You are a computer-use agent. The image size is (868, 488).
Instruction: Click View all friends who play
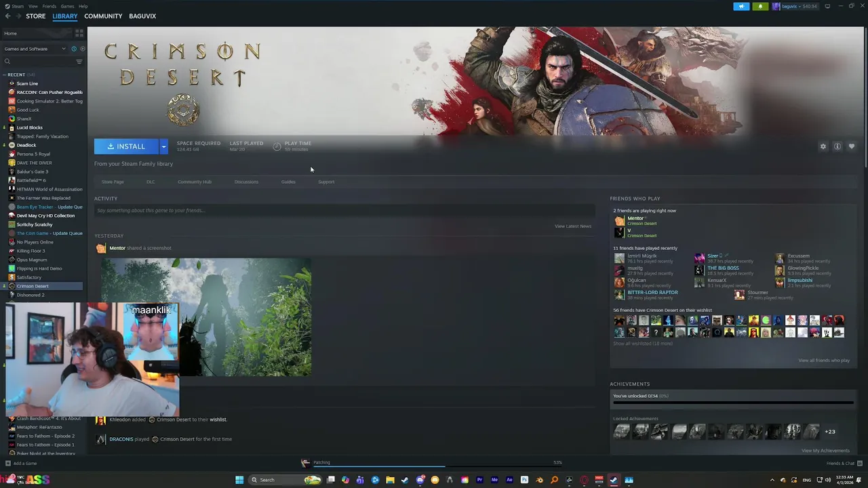(x=824, y=361)
